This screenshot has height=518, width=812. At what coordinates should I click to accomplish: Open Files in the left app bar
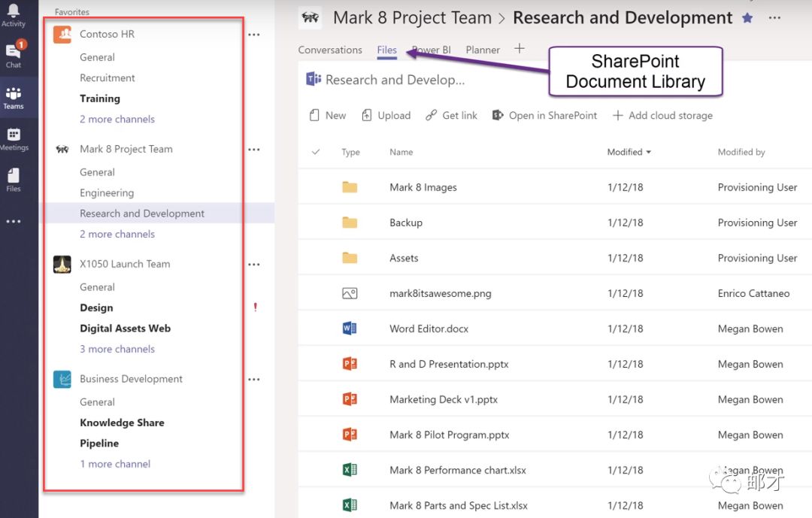pyautogui.click(x=14, y=180)
